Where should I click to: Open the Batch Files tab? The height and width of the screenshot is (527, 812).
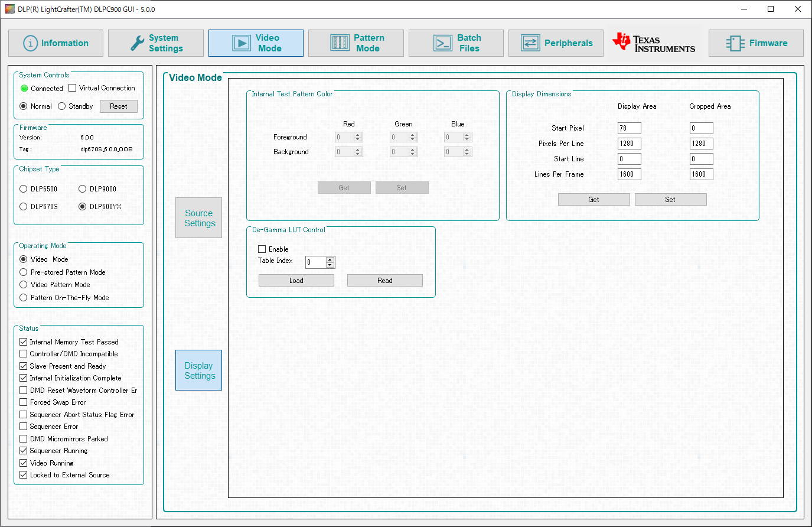(456, 43)
